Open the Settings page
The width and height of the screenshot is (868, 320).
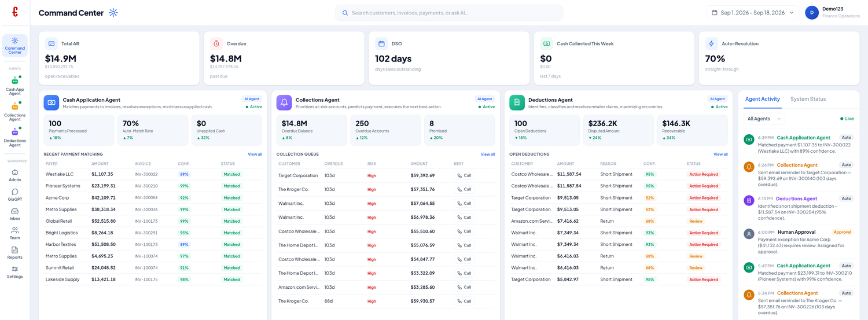coord(15,273)
